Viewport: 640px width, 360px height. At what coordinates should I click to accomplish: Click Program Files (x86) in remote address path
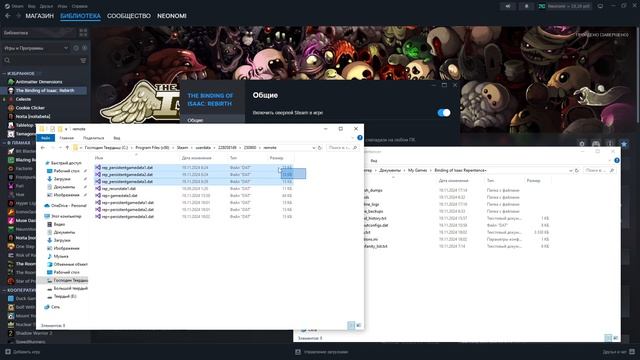152,148
